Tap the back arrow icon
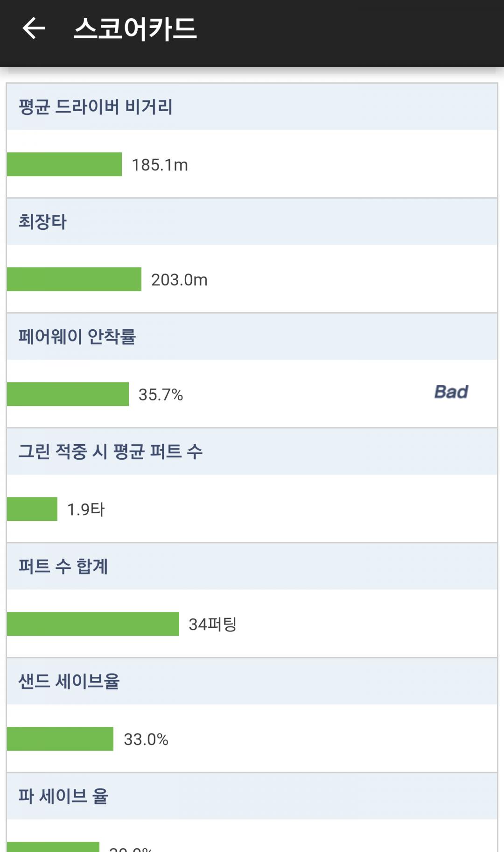Screen dimensions: 504x852 (x=34, y=28)
